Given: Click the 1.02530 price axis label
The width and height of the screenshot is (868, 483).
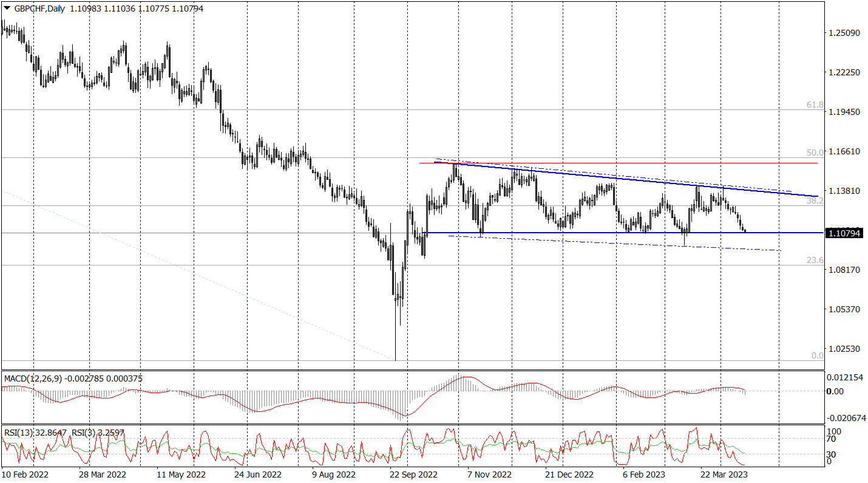Looking at the screenshot, I should (844, 349).
